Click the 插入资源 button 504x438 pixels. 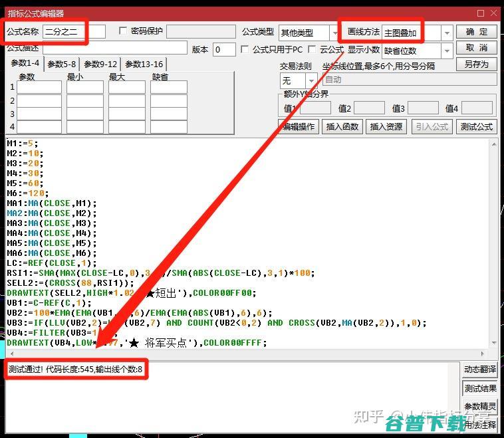pyautogui.click(x=386, y=126)
